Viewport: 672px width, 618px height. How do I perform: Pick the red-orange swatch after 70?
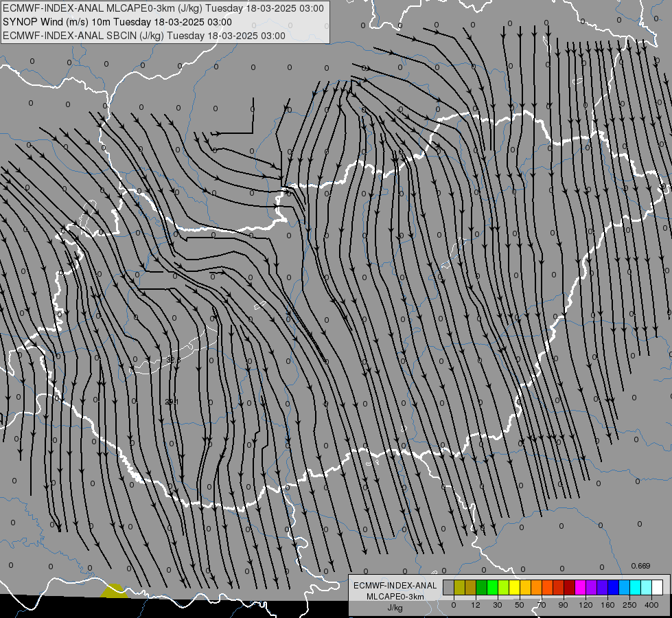[x=547, y=587]
